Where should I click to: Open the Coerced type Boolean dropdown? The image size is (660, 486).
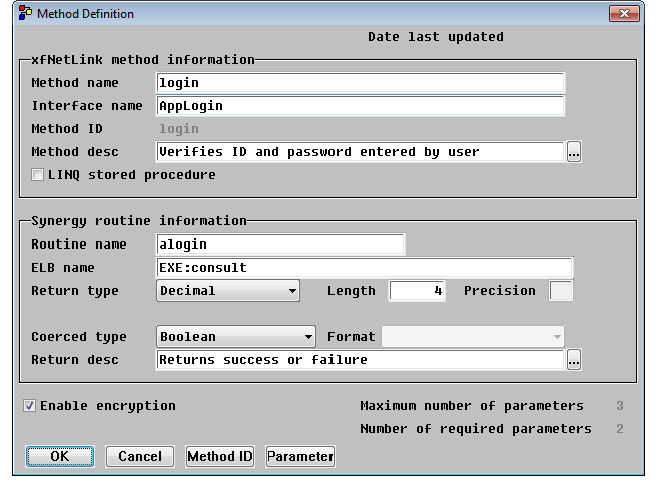[236, 337]
